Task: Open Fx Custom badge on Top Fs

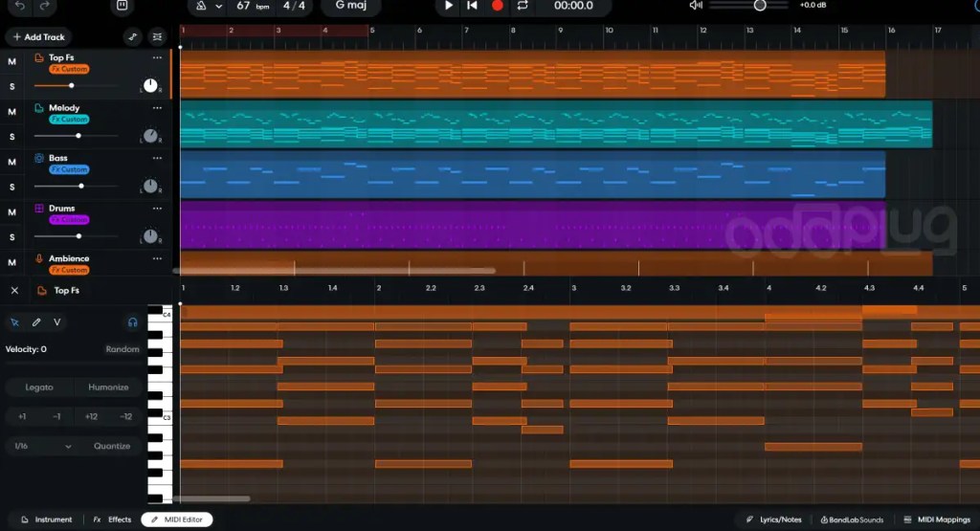Action: 69,69
